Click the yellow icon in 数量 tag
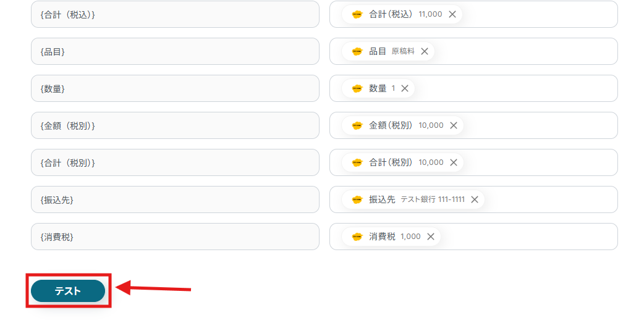The width and height of the screenshot is (644, 323). coord(357,88)
